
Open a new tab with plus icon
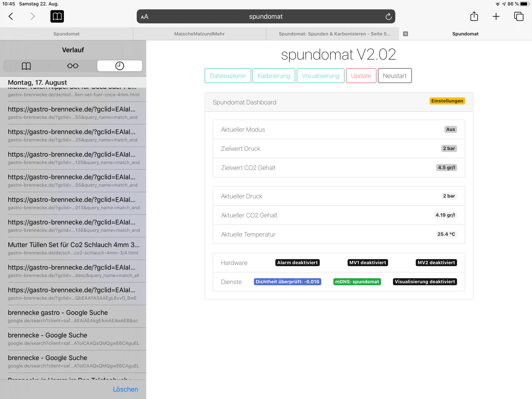pyautogui.click(x=496, y=16)
